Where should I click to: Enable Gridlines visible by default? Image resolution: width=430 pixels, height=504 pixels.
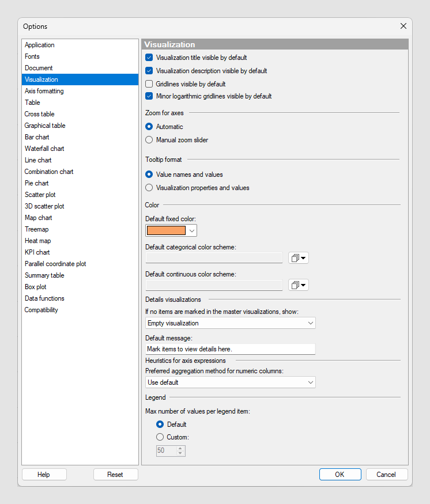point(149,84)
